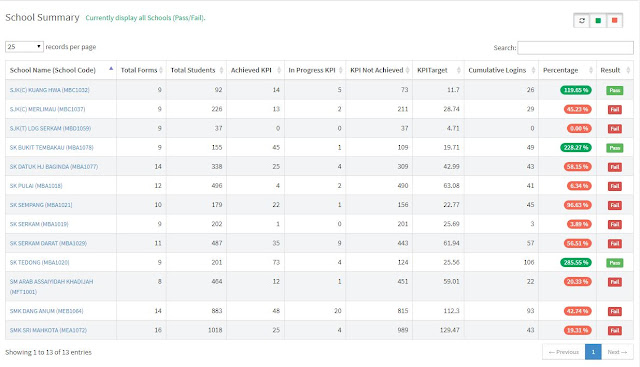Image resolution: width=640 pixels, height=367 pixels.
Task: Sort by Cumulative Logins column
Action: (501, 70)
